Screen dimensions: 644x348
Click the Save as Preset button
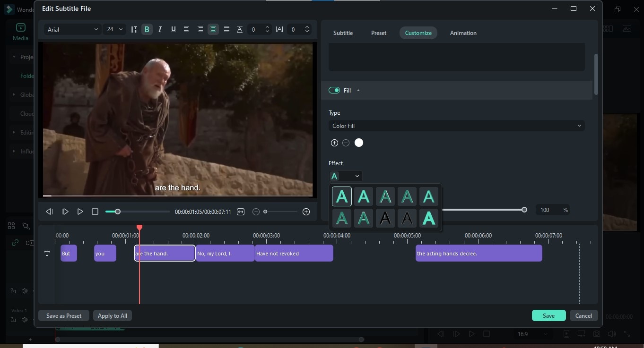click(64, 316)
